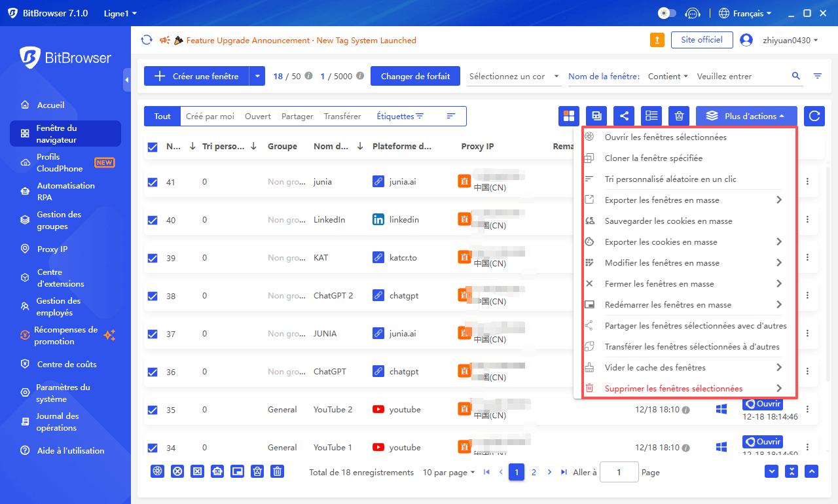Click the share windows icon
The width and height of the screenshot is (838, 504).
[624, 115]
